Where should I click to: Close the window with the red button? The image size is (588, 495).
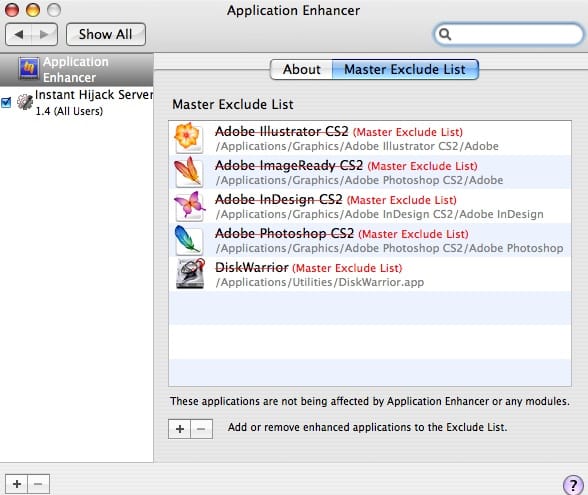(12, 10)
